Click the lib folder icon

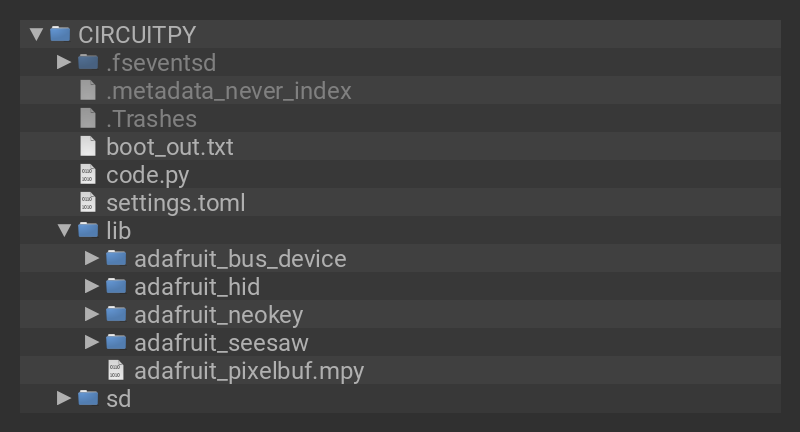pyautogui.click(x=88, y=230)
